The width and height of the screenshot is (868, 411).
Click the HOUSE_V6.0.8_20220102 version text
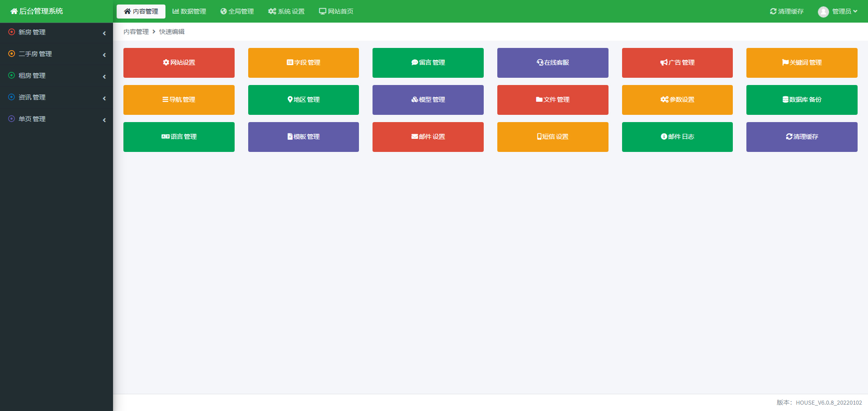829,402
